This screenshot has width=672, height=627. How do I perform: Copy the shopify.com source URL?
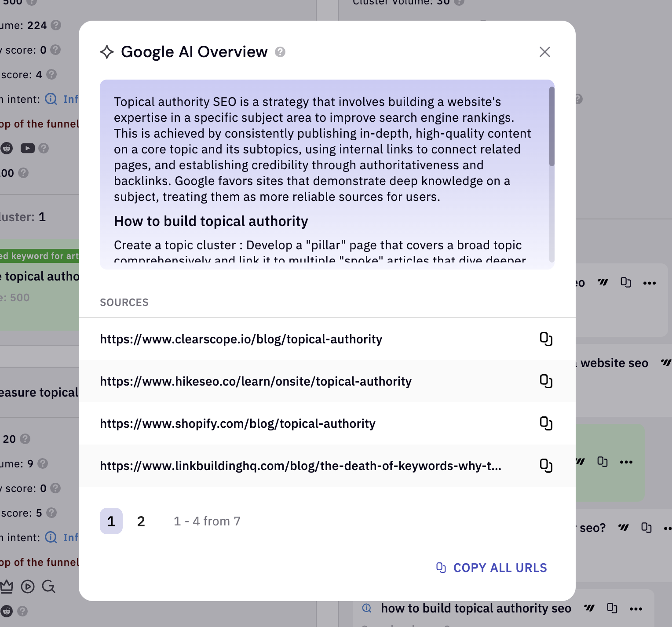(x=546, y=423)
